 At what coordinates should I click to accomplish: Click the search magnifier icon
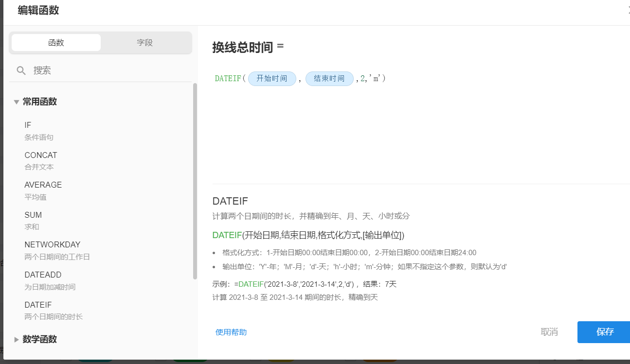coord(21,70)
